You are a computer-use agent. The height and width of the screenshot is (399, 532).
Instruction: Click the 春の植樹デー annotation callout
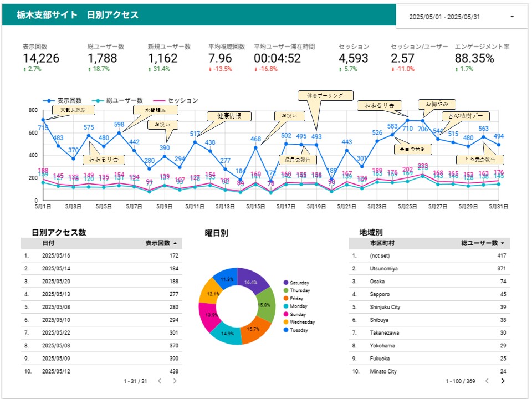pyautogui.click(x=465, y=116)
